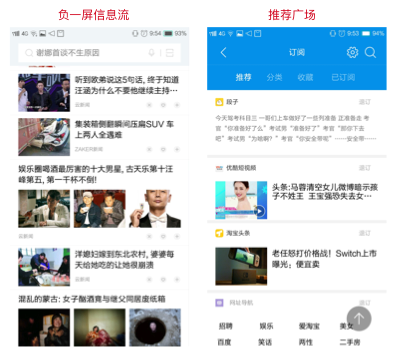This screenshot has height=363, width=402.
Task: Open settings gear in the 订阅 header
Action: tap(352, 53)
